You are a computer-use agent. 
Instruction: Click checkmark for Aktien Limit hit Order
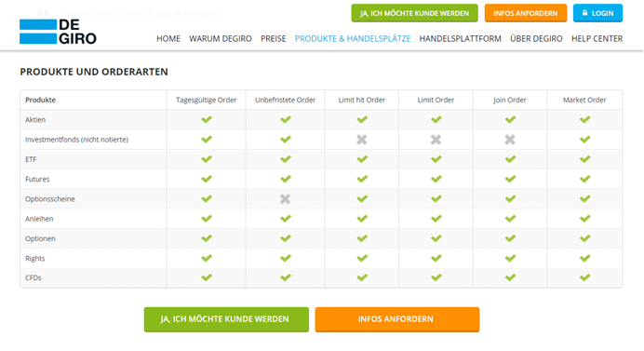[x=362, y=119]
